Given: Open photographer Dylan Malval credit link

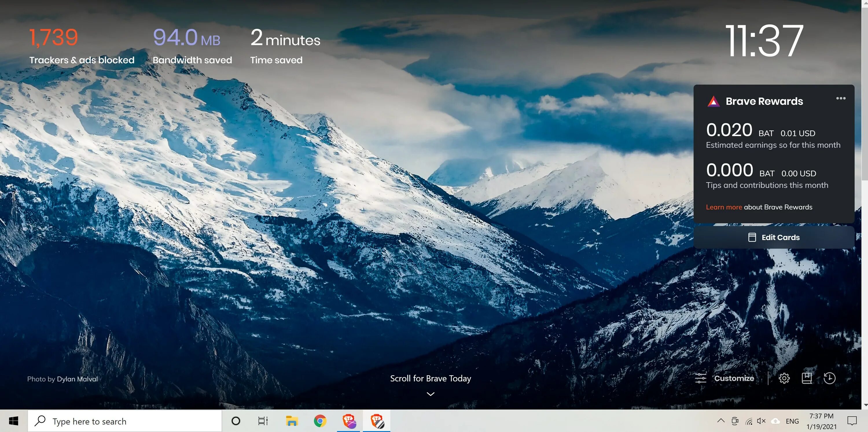Looking at the screenshot, I should (x=77, y=379).
